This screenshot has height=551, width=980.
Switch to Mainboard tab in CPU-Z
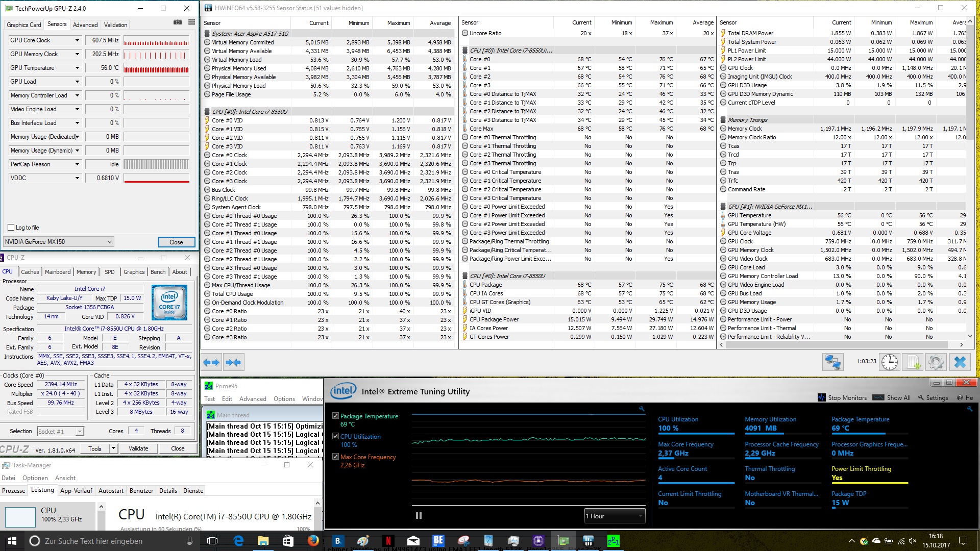[58, 272]
